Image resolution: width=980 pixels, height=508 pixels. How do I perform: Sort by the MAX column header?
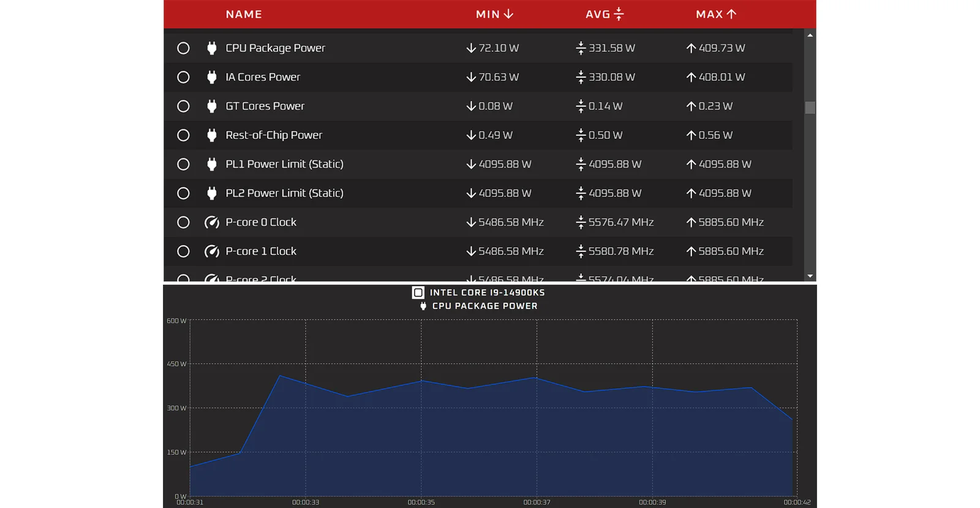coord(716,14)
